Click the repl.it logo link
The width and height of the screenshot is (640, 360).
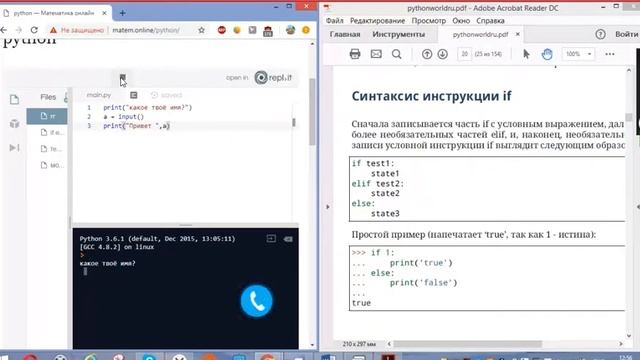[273, 78]
